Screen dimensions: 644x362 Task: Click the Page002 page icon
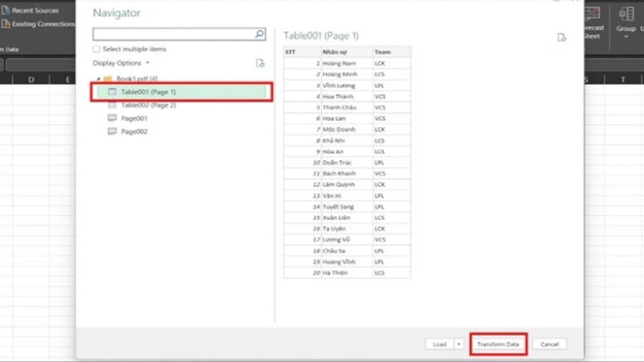(112, 131)
